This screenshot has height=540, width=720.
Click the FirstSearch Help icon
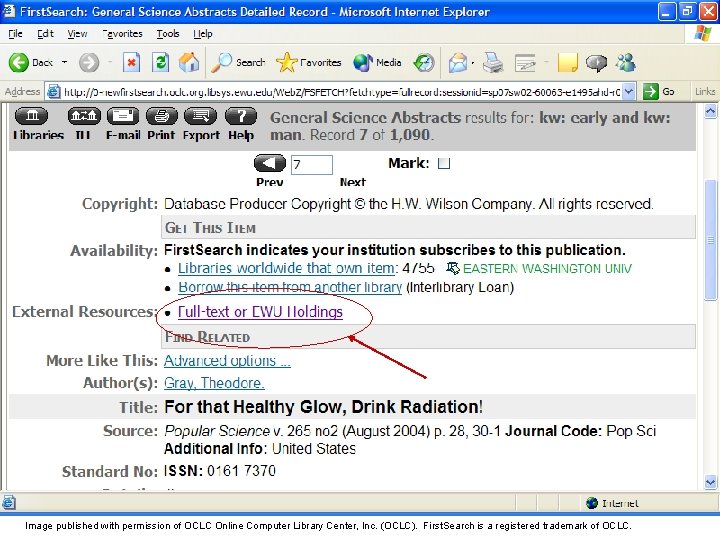point(241,115)
